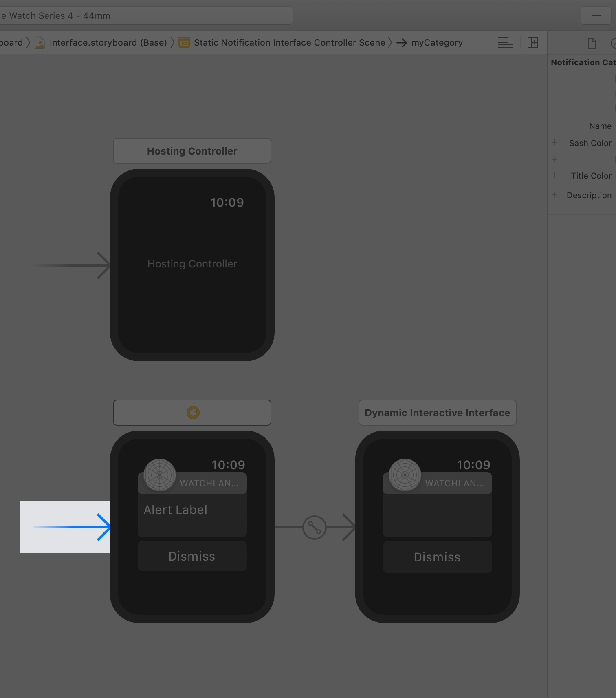This screenshot has height=698, width=616.
Task: Click the app icon in dynamic notification sash
Action: [x=405, y=475]
